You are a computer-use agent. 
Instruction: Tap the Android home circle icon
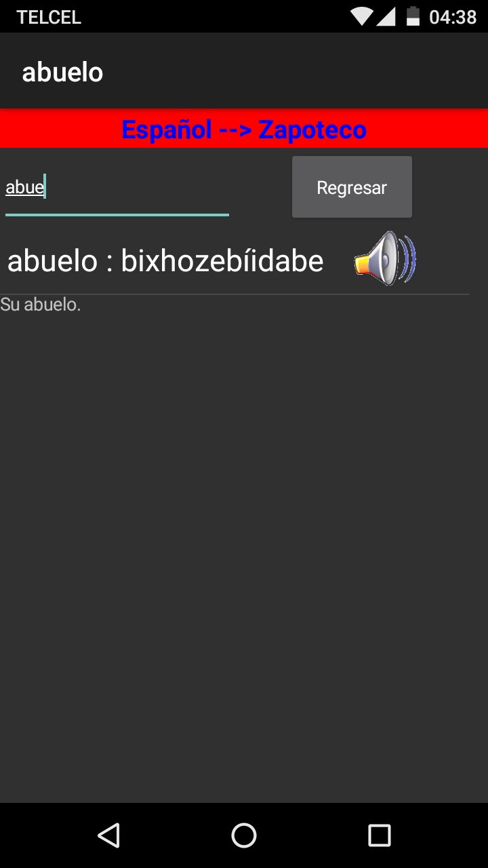coord(244,835)
